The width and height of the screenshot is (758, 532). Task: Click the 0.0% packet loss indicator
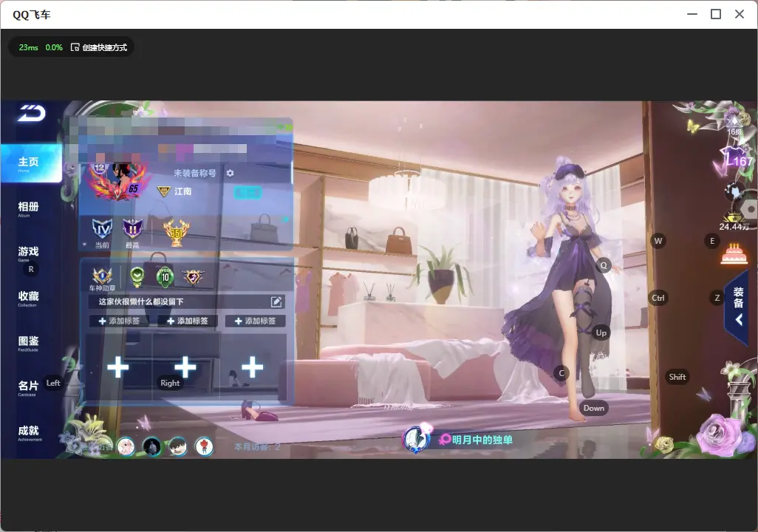[54, 47]
